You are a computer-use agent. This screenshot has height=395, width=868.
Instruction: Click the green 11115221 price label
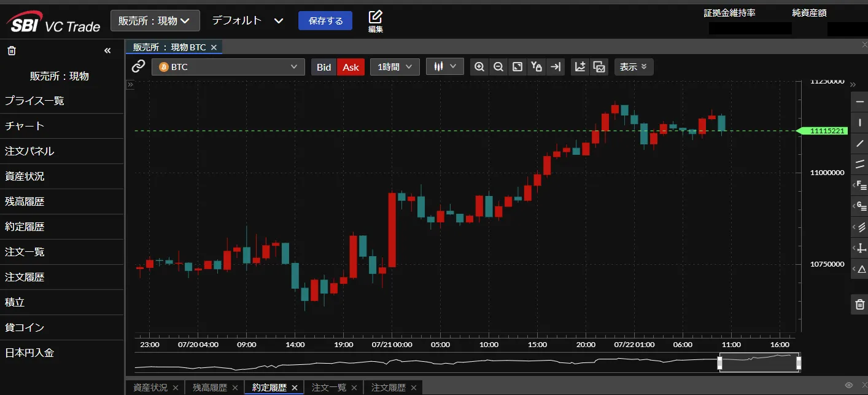click(822, 131)
